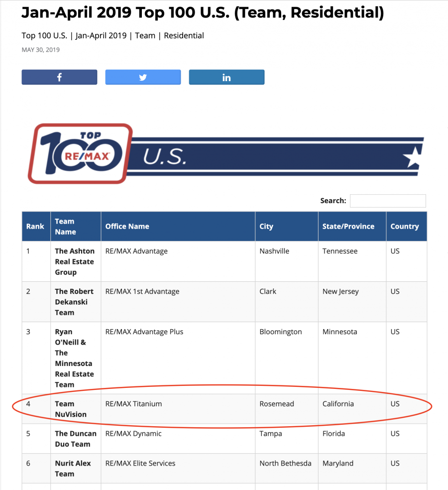Sort table by State/Province column header
The height and width of the screenshot is (490, 448).
352,226
